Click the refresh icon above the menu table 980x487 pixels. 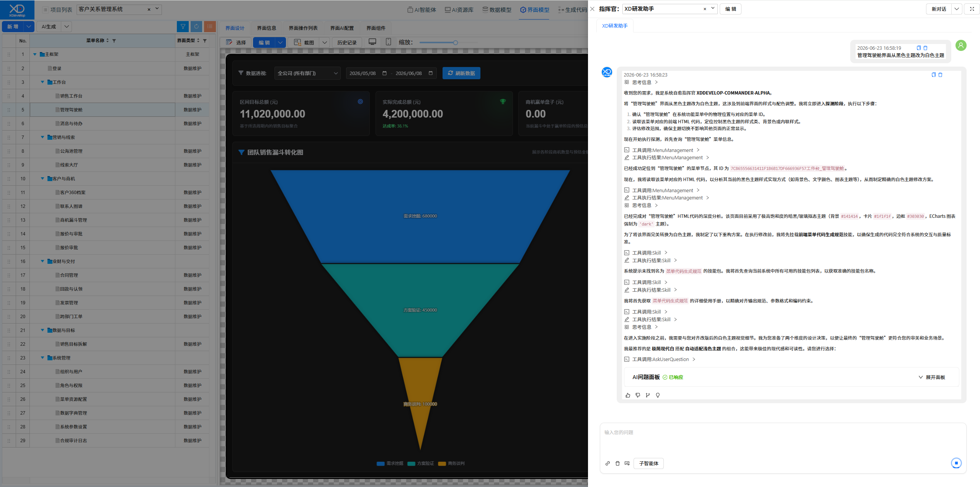196,26
